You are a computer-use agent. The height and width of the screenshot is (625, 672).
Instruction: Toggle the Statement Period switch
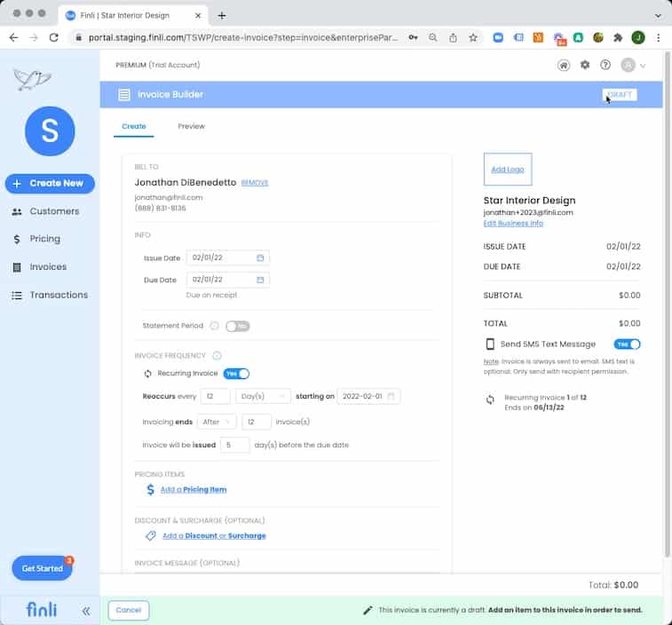(237, 326)
